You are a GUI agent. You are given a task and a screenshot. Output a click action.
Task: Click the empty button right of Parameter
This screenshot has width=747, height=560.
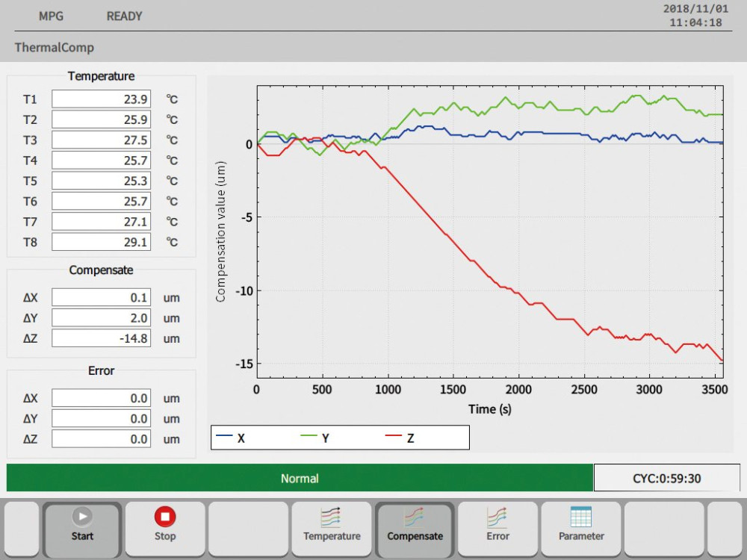(664, 529)
